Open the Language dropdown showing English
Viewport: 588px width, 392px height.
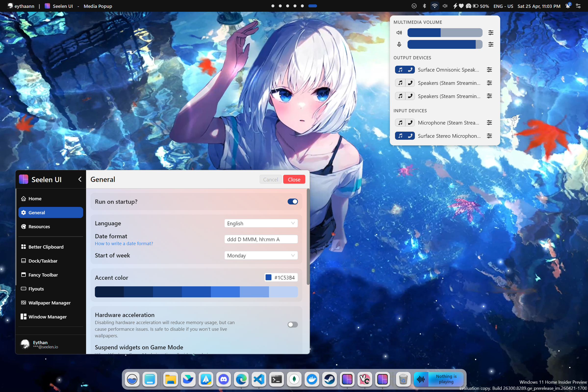[261, 223]
